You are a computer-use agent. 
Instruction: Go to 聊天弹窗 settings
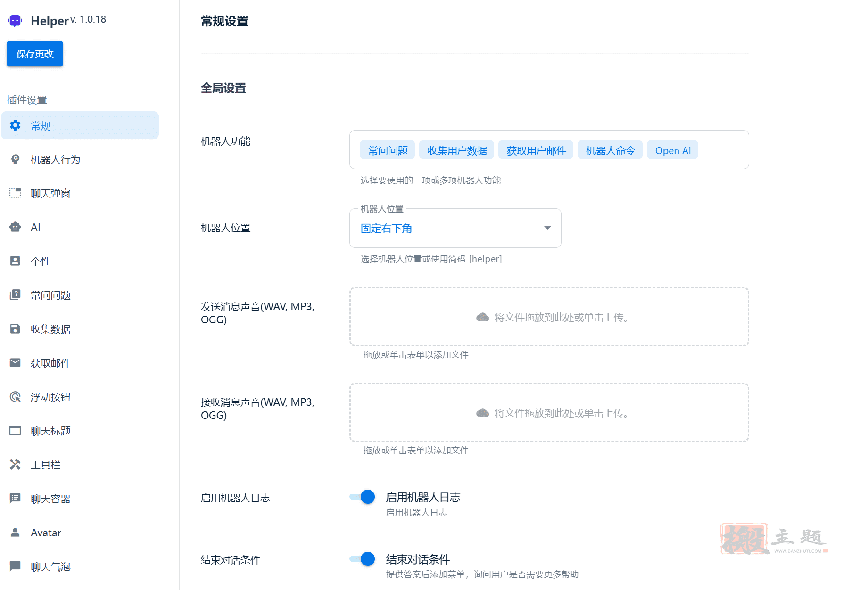point(80,193)
